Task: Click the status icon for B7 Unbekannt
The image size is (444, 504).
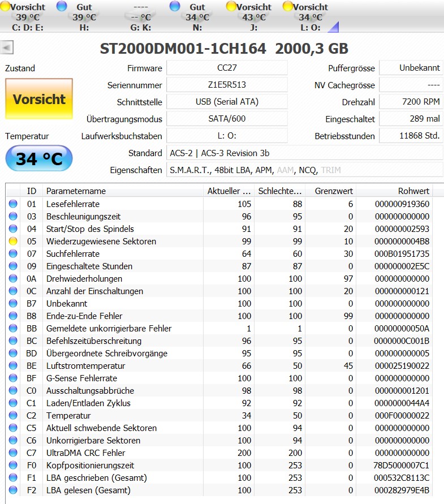Action: point(13,303)
